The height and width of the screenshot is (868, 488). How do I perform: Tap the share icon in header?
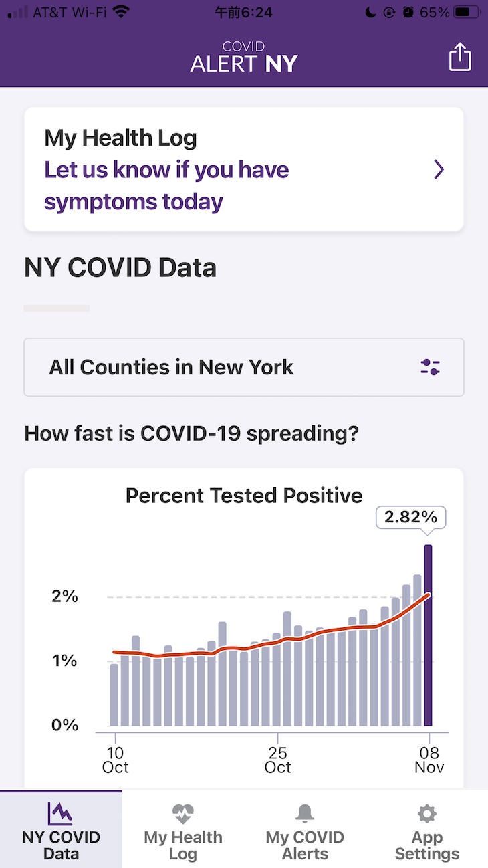[x=459, y=57]
